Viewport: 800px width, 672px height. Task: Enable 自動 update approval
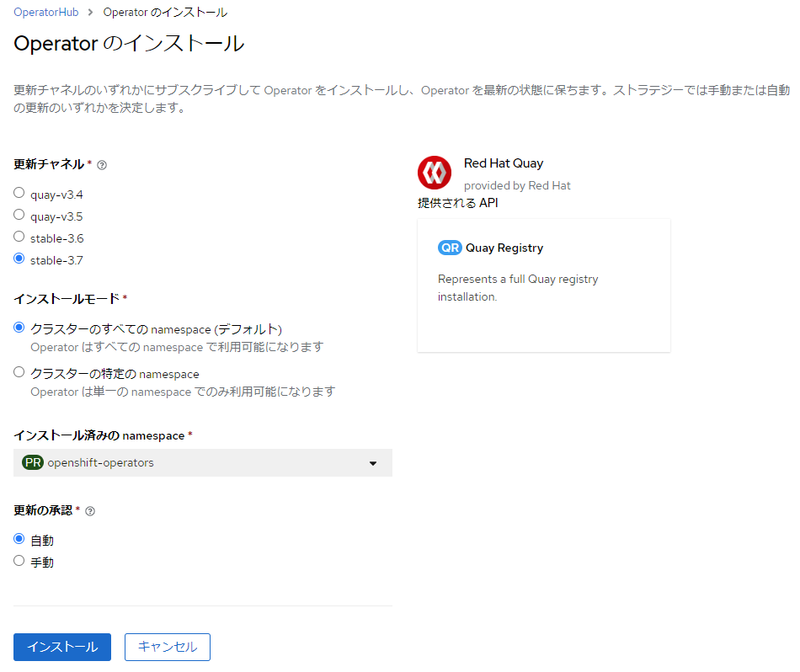click(19, 538)
